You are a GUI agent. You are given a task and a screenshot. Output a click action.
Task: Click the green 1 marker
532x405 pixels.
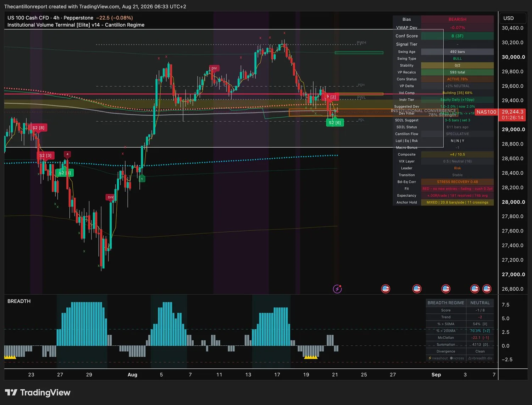(x=142, y=179)
